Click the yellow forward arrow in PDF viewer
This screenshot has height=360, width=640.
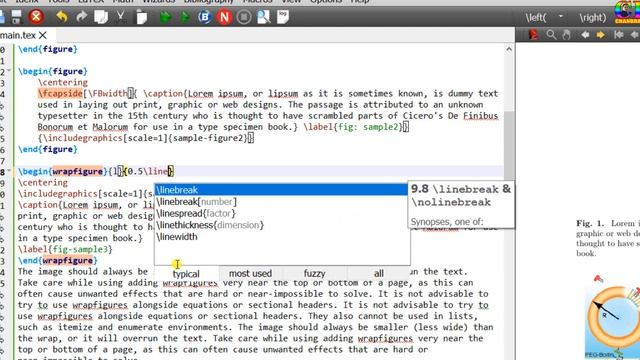point(600,35)
